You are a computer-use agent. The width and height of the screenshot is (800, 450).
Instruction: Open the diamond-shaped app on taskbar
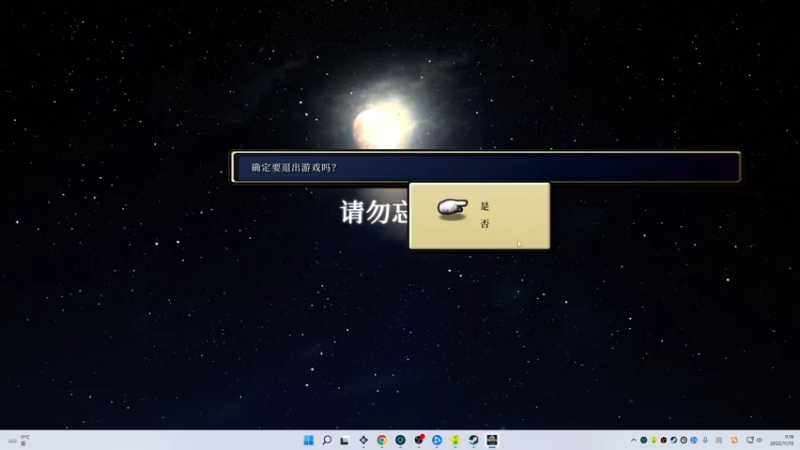pos(363,440)
